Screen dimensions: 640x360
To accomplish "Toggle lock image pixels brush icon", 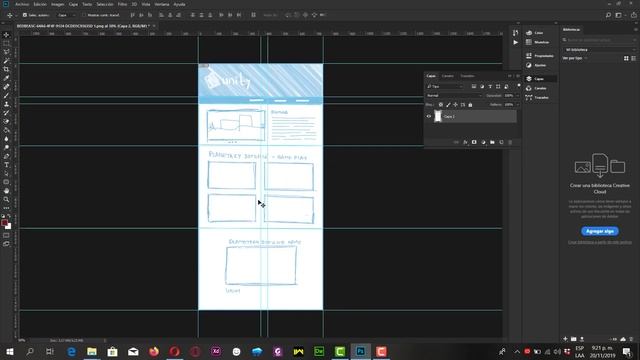I will (x=448, y=105).
